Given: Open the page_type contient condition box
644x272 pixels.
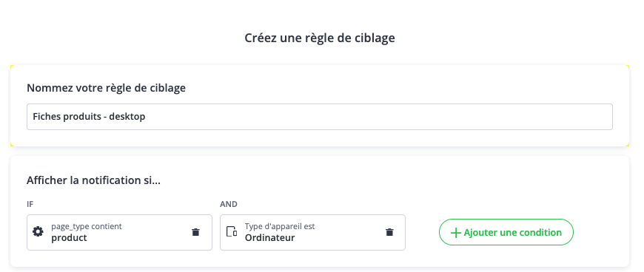Looking at the screenshot, I should pyautogui.click(x=119, y=232).
